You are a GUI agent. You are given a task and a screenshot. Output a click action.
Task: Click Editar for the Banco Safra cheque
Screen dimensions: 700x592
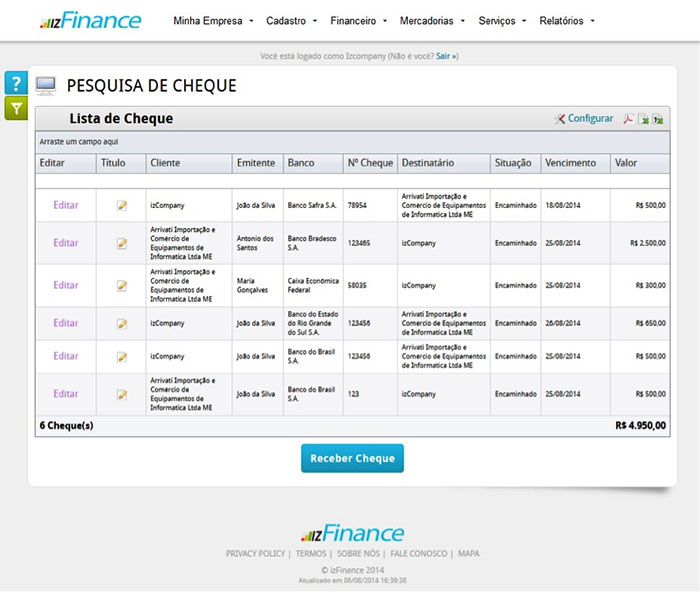coord(66,205)
